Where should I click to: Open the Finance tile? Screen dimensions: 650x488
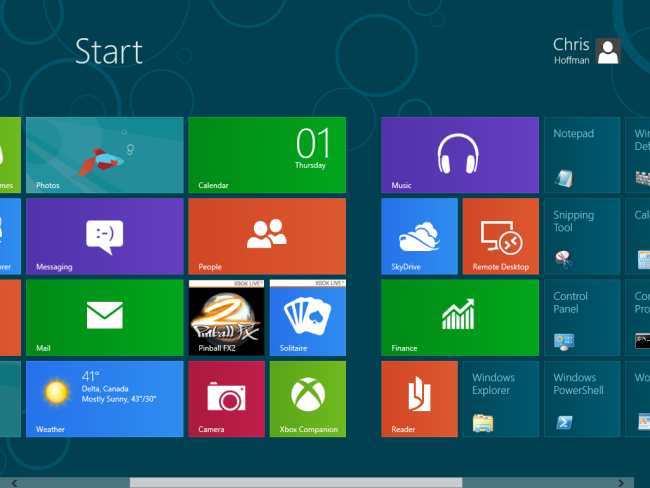click(460, 318)
